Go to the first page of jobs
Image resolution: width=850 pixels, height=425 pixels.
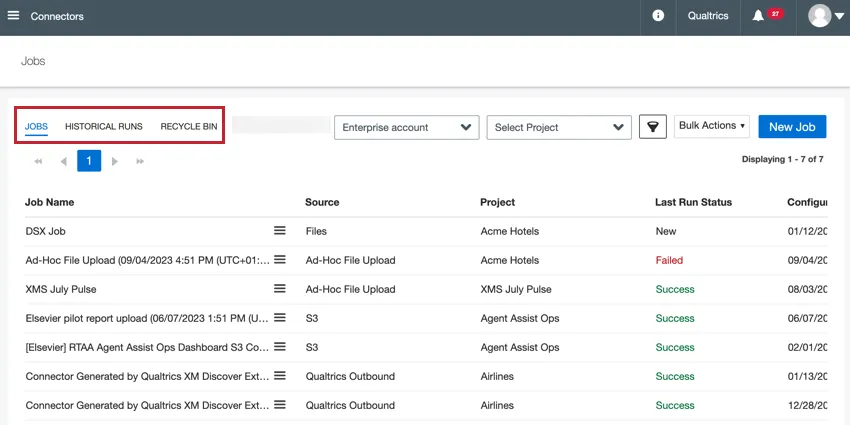[38, 161]
